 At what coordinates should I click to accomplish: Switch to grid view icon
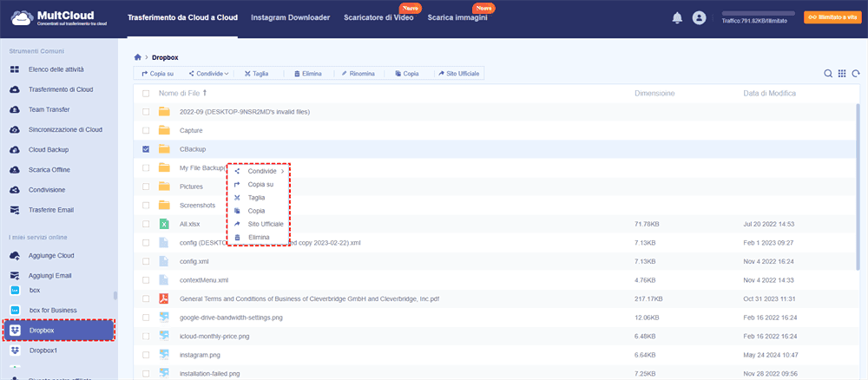842,74
